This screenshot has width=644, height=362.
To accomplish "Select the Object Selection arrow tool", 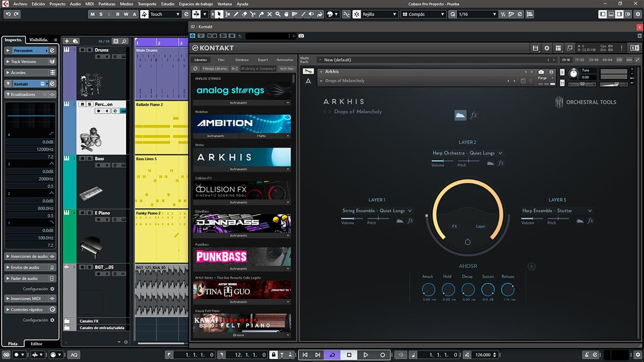I will click(x=219, y=14).
